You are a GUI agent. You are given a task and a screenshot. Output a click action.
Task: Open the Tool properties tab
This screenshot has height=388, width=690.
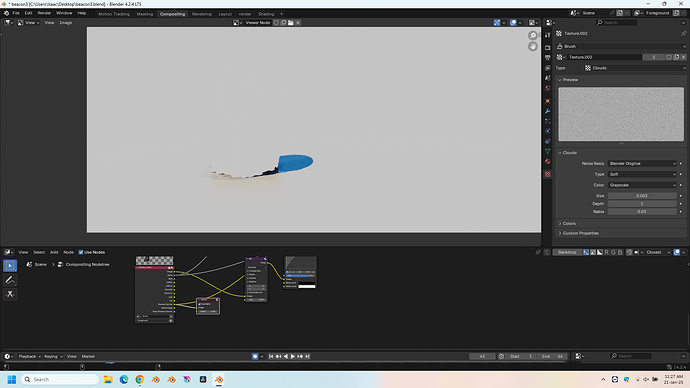coord(547,35)
